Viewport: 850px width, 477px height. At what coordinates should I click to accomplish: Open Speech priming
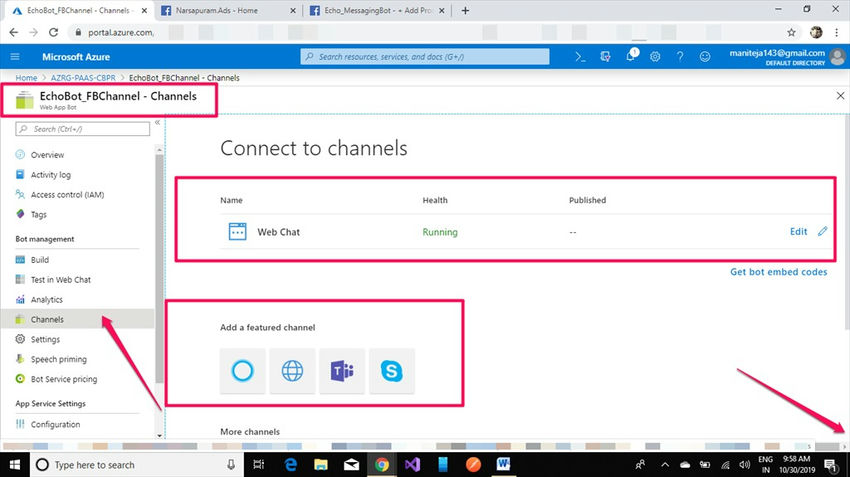[x=59, y=359]
